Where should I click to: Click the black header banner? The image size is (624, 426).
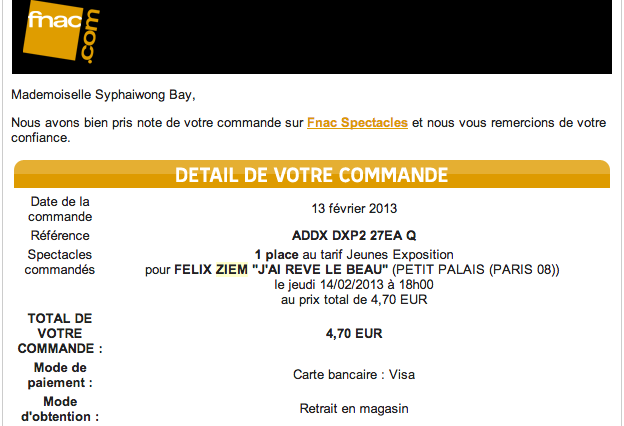312,37
